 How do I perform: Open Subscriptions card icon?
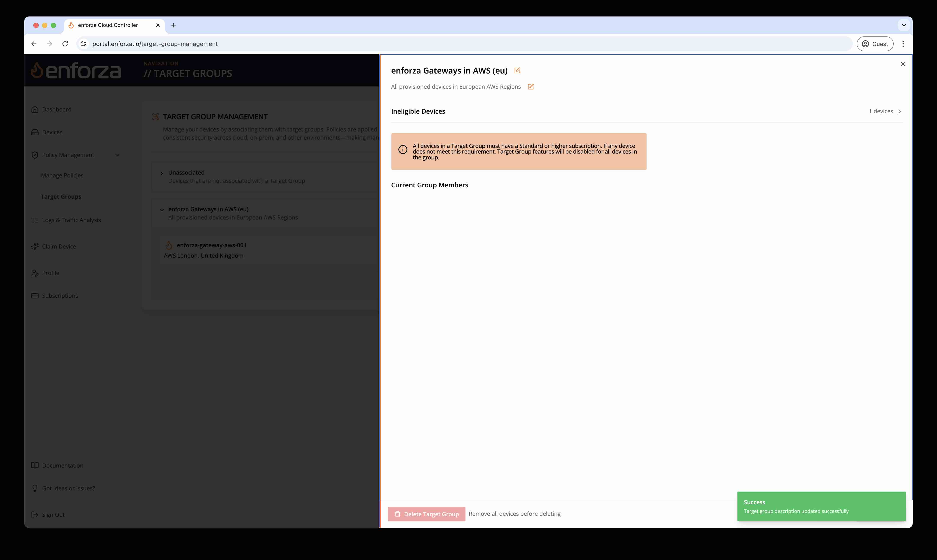pyautogui.click(x=35, y=296)
